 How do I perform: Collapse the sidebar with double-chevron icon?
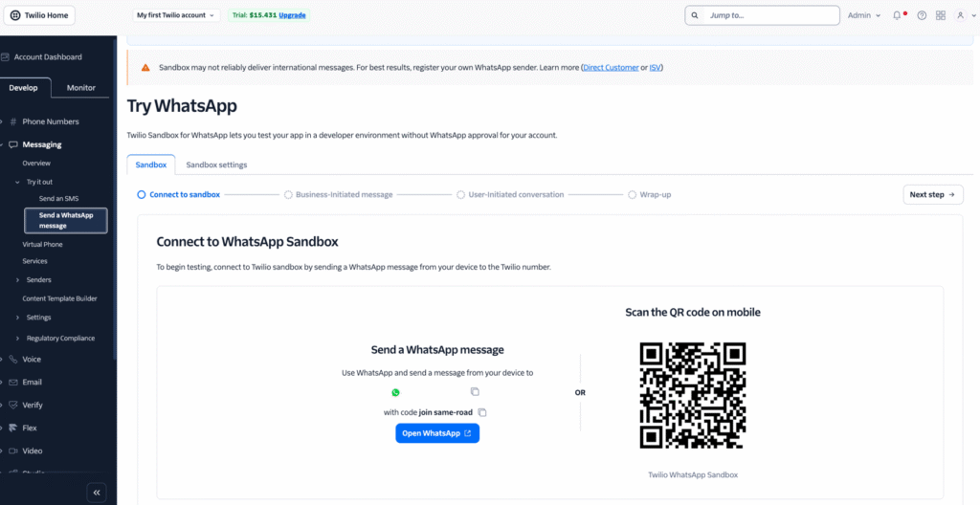(x=97, y=493)
